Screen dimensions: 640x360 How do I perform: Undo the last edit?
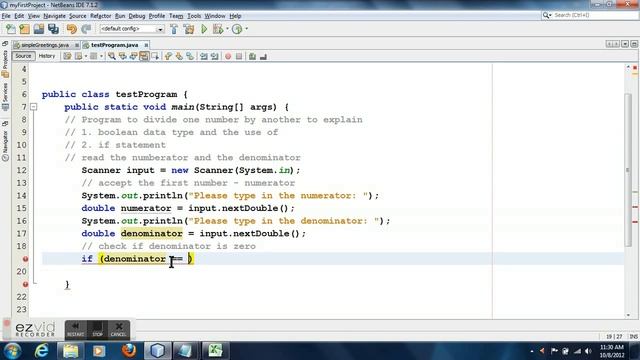[x=72, y=29]
